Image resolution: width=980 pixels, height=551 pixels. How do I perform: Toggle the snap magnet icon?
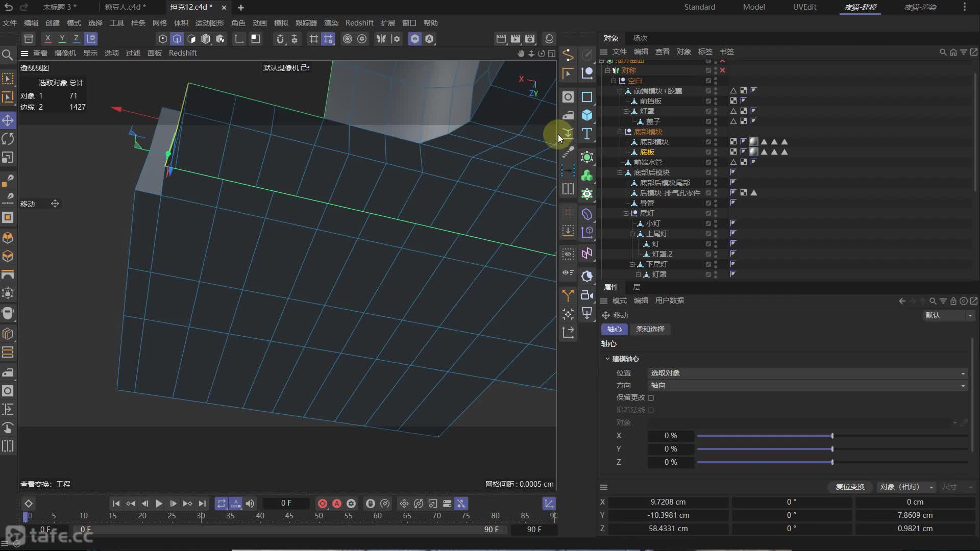[280, 39]
